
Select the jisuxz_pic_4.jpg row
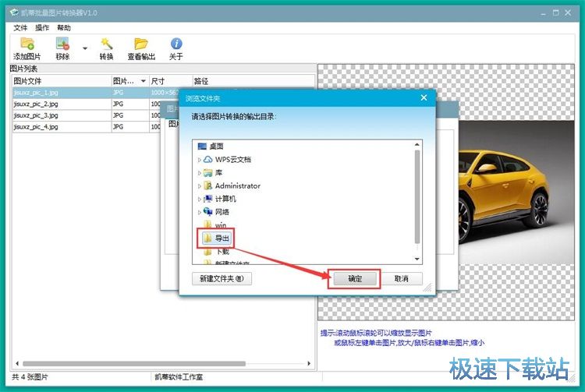87,127
